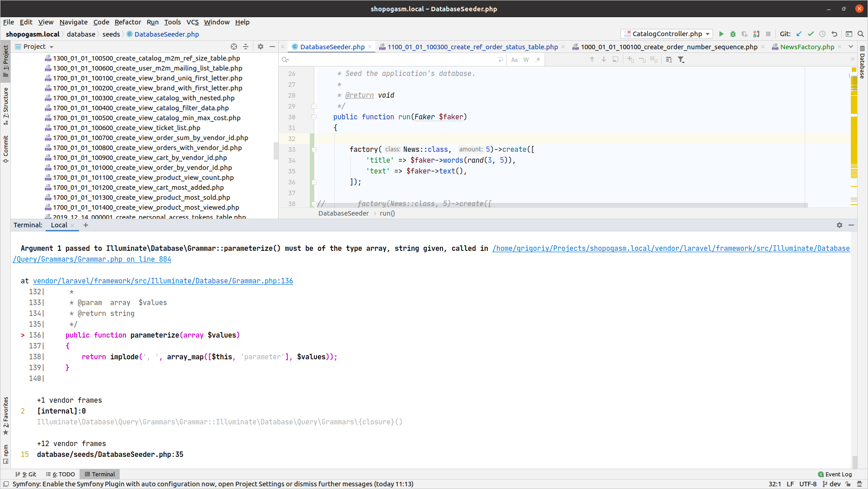This screenshot has height=489, width=868.
Task: Open the Grammar.php:136 link in terminal
Action: (x=163, y=281)
